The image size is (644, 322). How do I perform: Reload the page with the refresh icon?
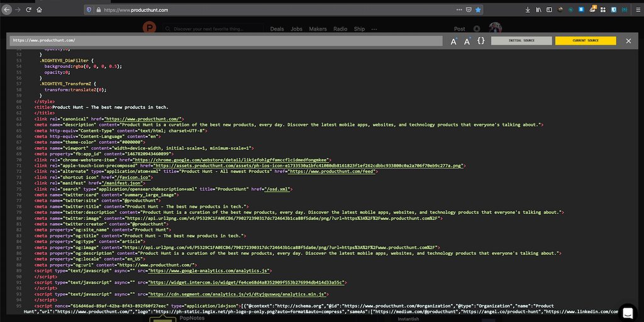(x=29, y=9)
